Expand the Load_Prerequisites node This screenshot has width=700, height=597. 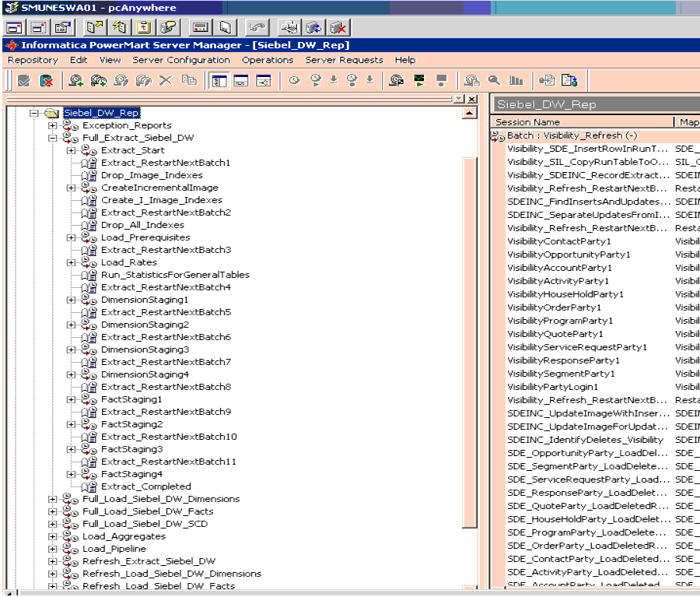[x=71, y=237]
